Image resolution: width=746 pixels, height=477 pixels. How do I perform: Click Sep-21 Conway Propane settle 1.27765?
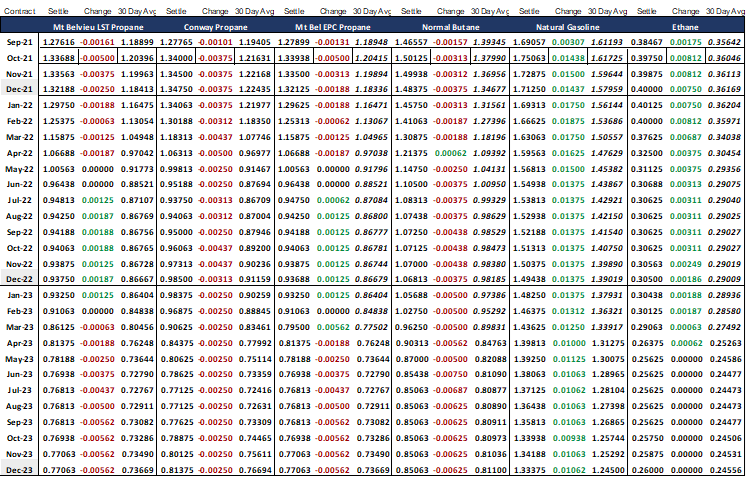(x=177, y=42)
